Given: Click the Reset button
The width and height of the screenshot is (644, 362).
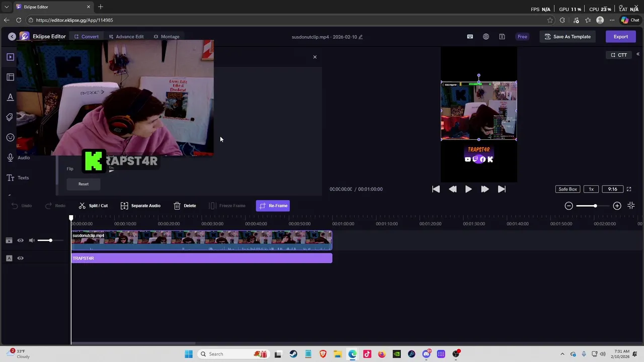Looking at the screenshot, I should pos(84,184).
